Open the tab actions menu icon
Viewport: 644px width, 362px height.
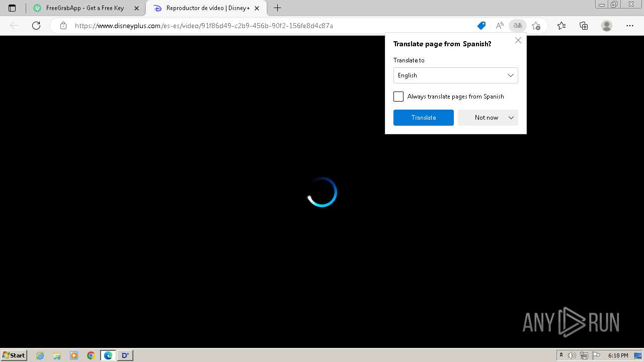[12, 8]
